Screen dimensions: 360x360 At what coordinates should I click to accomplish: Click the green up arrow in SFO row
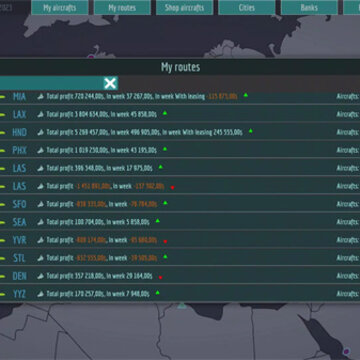pyautogui.click(x=165, y=203)
